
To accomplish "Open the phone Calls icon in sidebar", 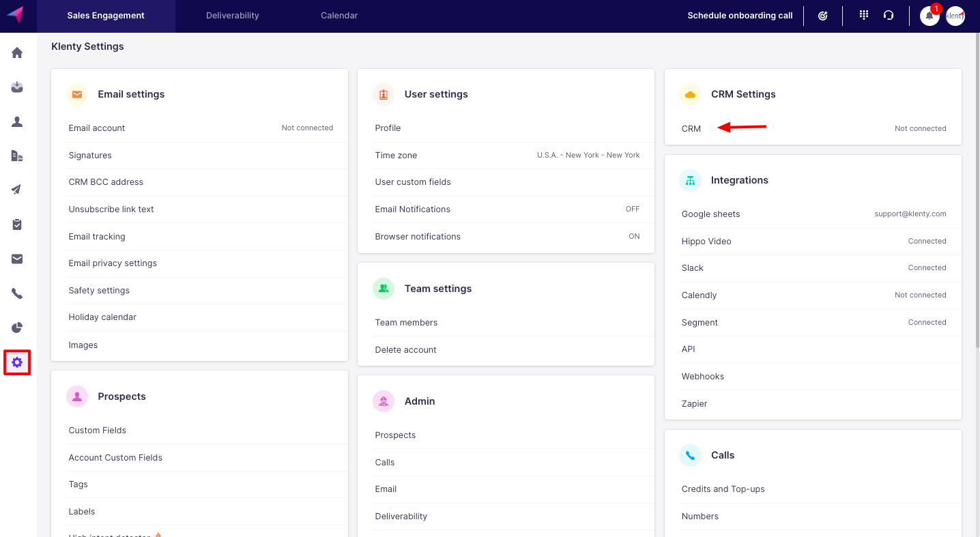I will coord(17,293).
